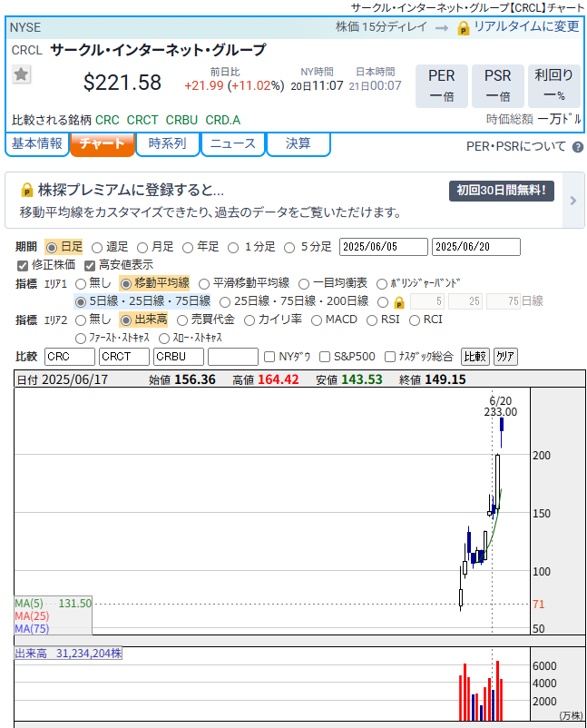Select 一目均衡表 indicator radio
The width and height of the screenshot is (587, 728).
click(x=303, y=284)
